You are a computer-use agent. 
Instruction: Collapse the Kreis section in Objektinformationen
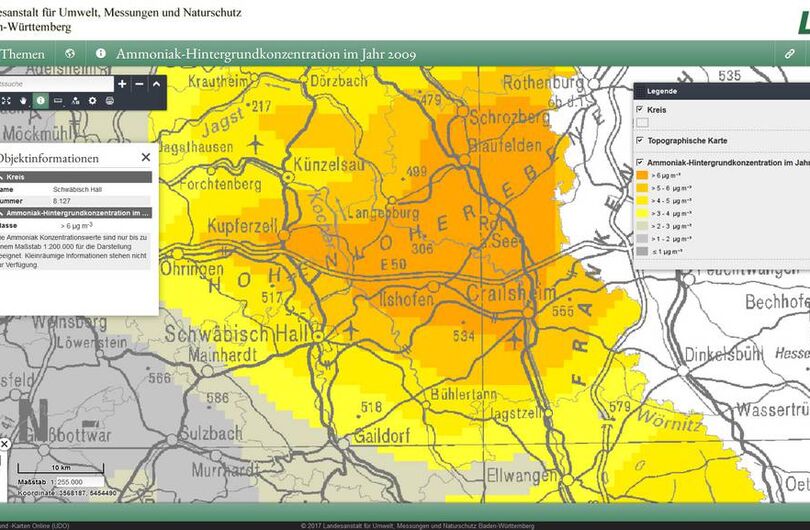tap(4, 177)
